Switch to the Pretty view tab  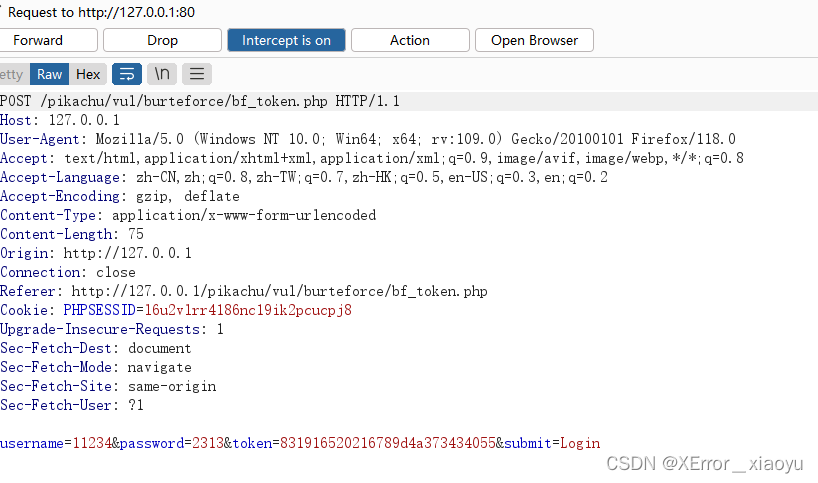(11, 74)
